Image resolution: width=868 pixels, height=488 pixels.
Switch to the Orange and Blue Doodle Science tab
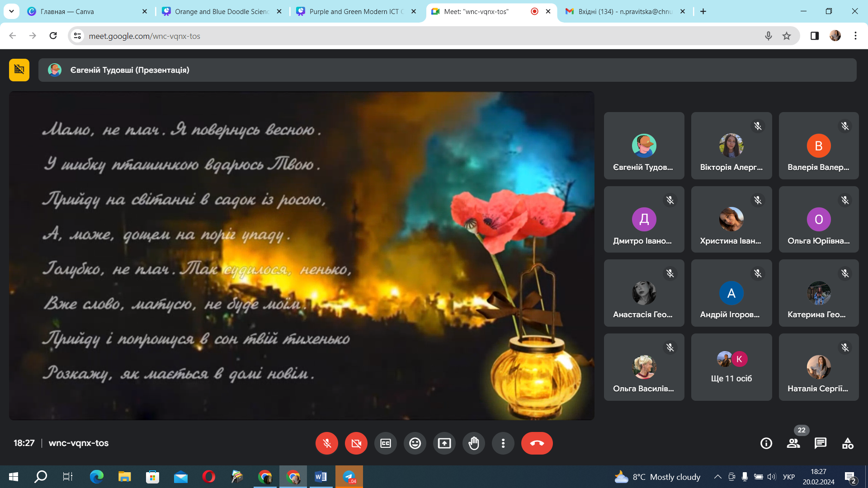click(222, 12)
